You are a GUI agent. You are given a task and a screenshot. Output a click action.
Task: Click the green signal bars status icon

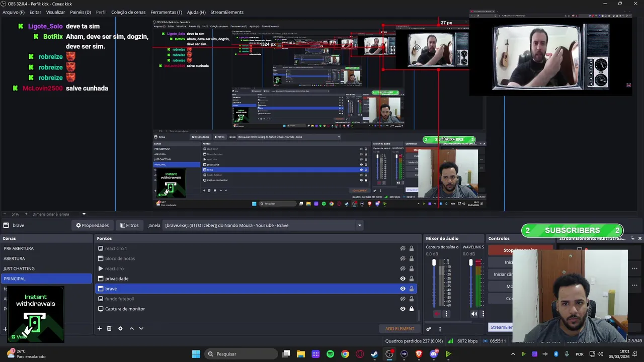click(x=450, y=341)
